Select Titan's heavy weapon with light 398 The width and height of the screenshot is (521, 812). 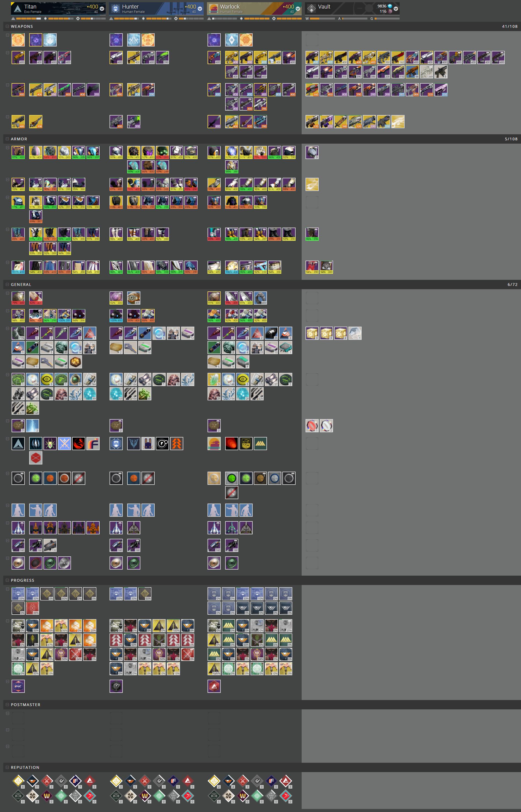36,121
